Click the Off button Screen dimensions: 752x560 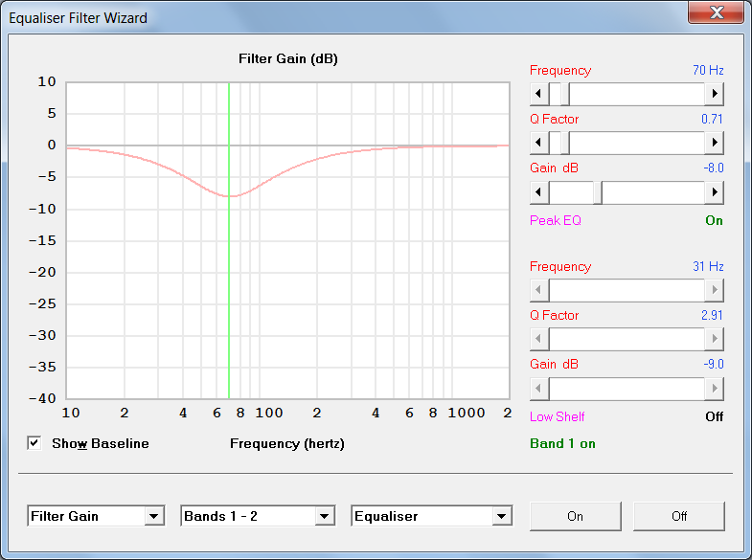679,516
